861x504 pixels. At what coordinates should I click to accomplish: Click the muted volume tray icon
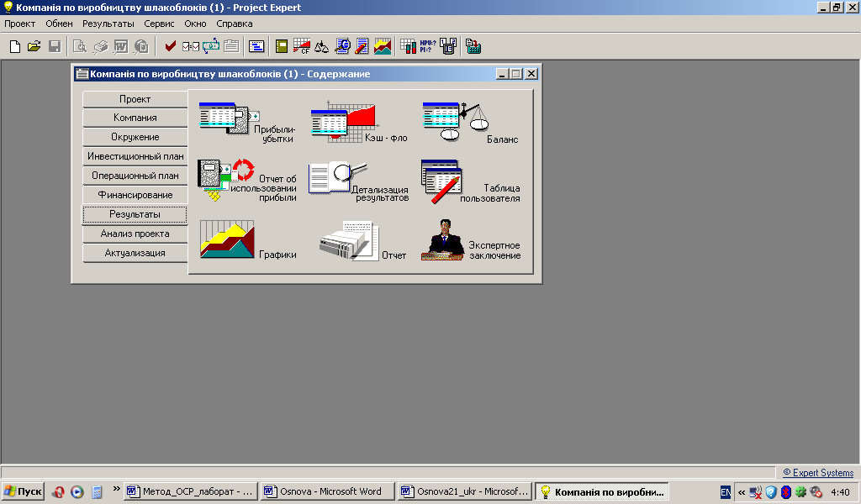pos(816,492)
